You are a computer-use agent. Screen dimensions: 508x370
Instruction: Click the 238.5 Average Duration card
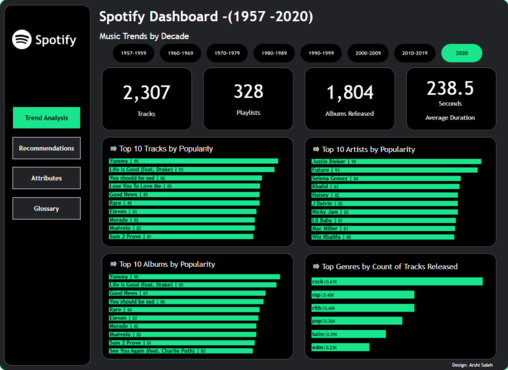pos(451,99)
